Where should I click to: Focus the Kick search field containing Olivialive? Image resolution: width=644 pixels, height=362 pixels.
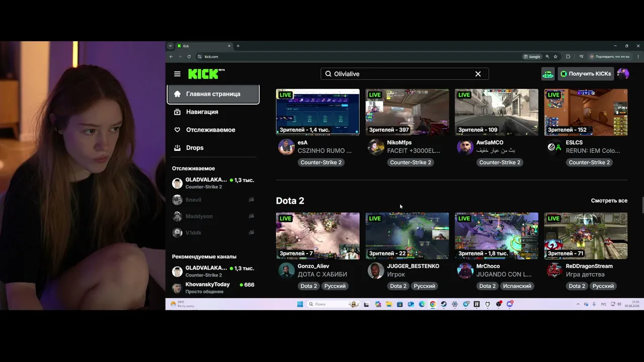point(405,74)
